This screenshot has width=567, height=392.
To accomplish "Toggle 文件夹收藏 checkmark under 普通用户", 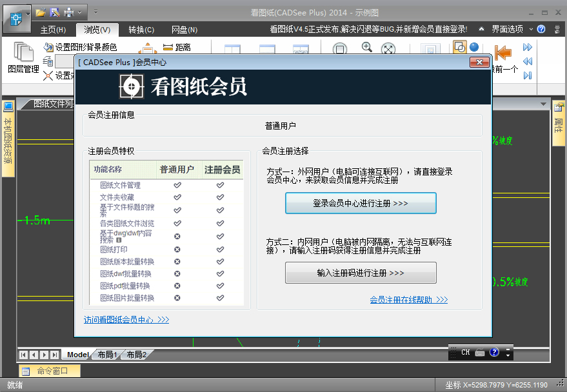I will click(x=177, y=197).
